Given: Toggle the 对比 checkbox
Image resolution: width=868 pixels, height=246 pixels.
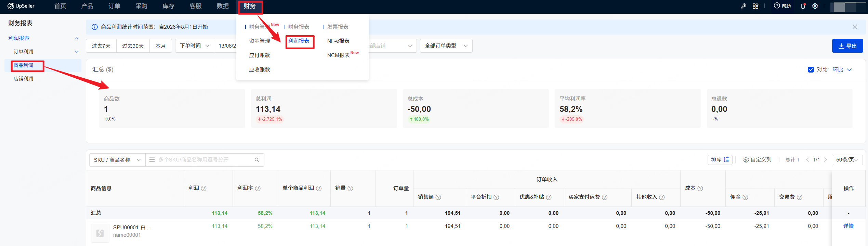Looking at the screenshot, I should (x=811, y=70).
